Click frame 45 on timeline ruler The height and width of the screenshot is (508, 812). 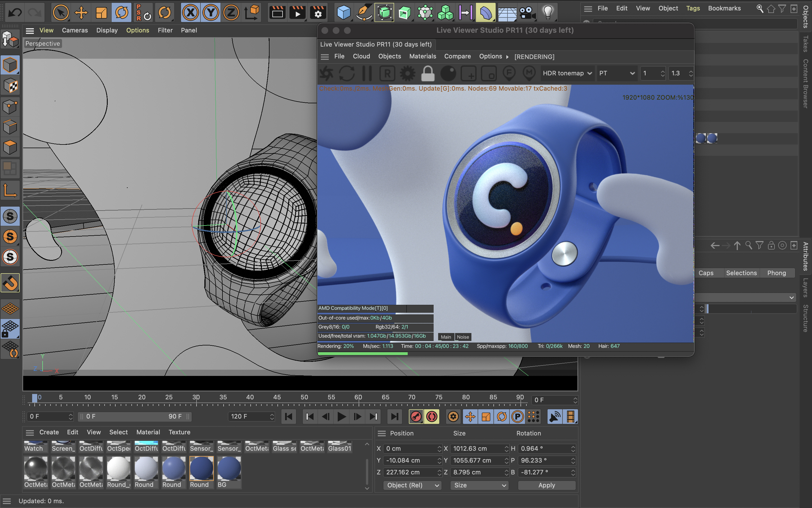[x=277, y=397]
